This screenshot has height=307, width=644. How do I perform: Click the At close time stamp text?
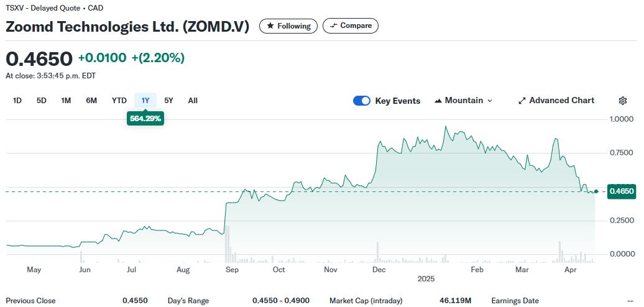click(51, 76)
